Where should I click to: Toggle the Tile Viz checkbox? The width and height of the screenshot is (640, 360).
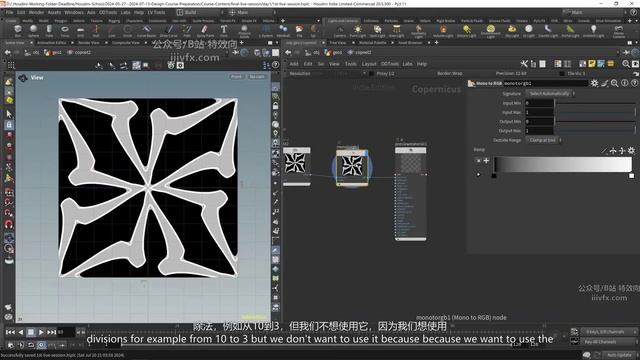pos(562,74)
